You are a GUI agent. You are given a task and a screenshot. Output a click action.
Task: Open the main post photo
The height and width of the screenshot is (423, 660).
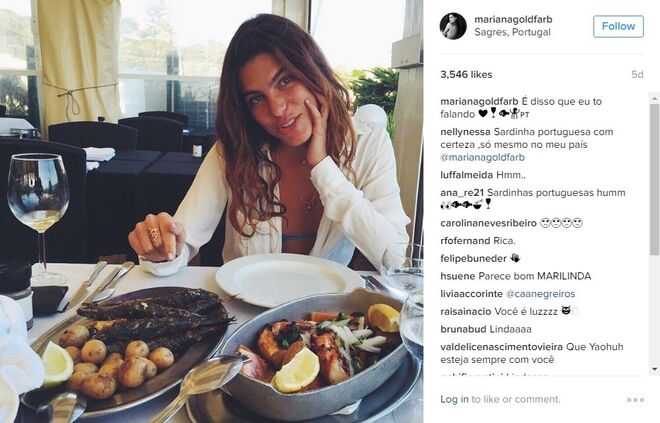[211, 211]
